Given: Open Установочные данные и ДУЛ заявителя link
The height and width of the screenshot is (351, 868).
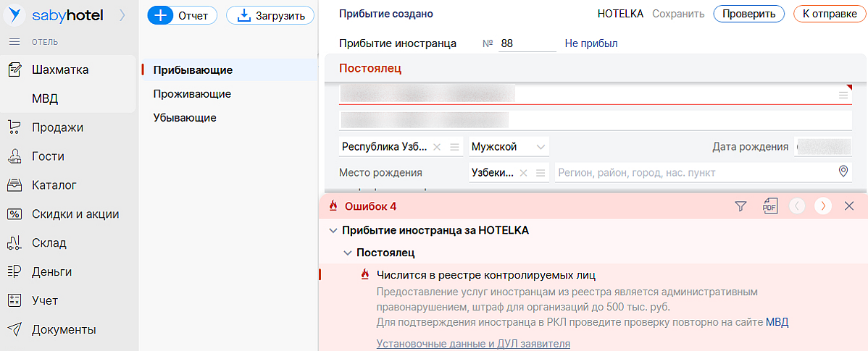Looking at the screenshot, I should pyautogui.click(x=473, y=344).
